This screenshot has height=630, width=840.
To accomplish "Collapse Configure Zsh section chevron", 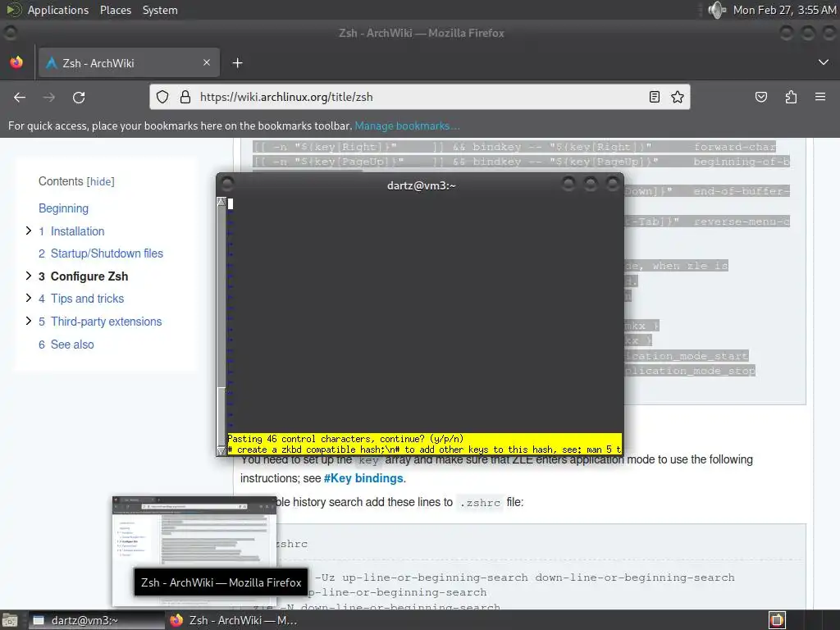I will (29, 276).
